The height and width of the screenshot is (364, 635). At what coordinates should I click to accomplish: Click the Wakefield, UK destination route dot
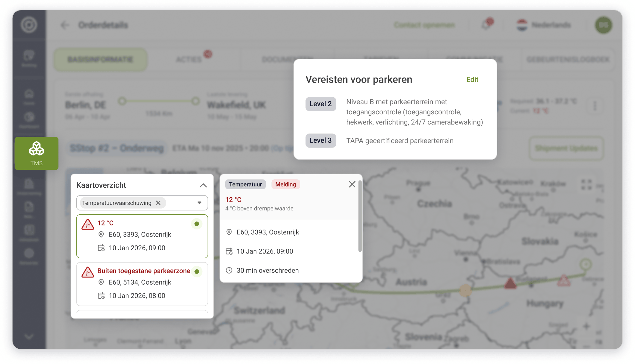[195, 101]
